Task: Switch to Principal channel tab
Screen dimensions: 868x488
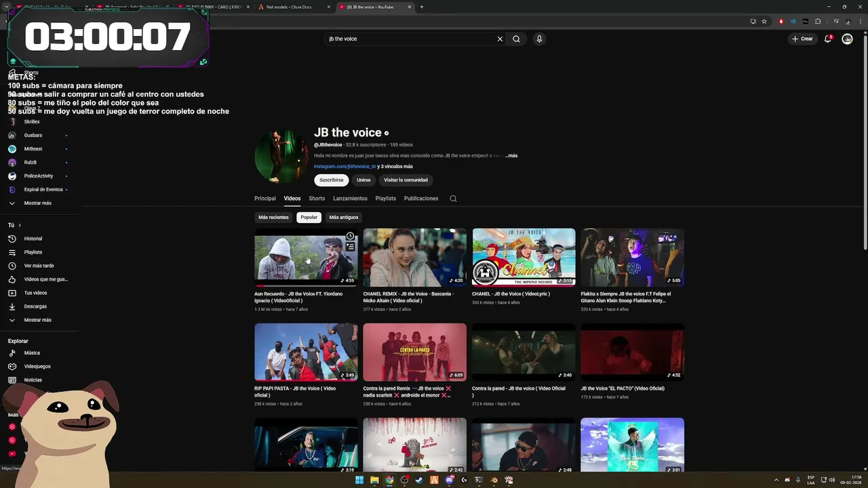Action: coord(265,199)
